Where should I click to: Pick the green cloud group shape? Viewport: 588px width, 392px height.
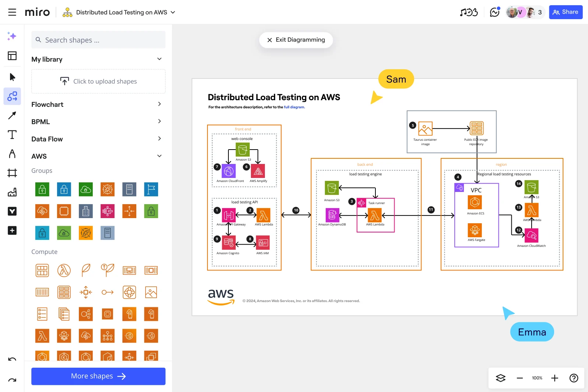(86, 189)
